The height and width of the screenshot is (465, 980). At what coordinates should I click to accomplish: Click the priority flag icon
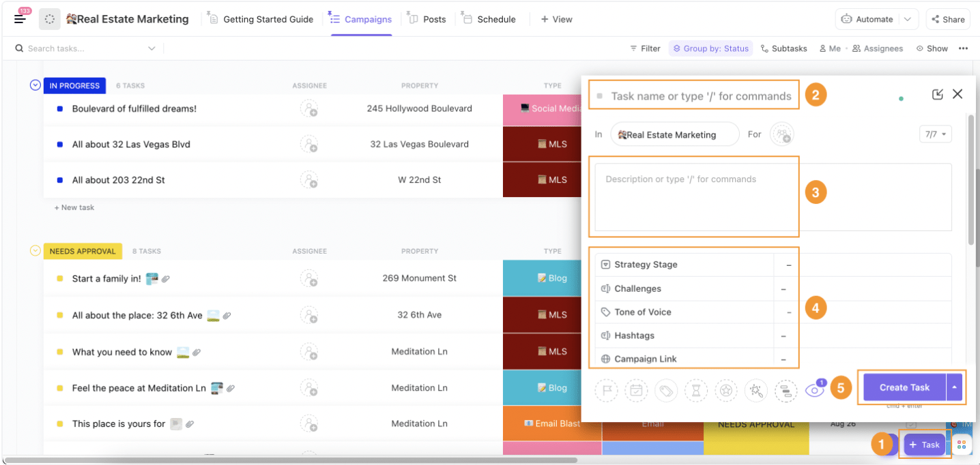606,391
